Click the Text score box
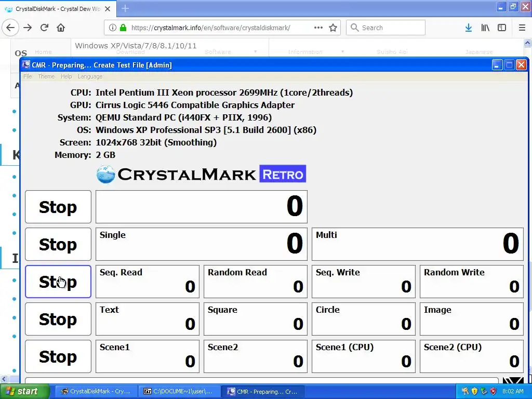Viewport: 532px width, 399px height. 148,319
